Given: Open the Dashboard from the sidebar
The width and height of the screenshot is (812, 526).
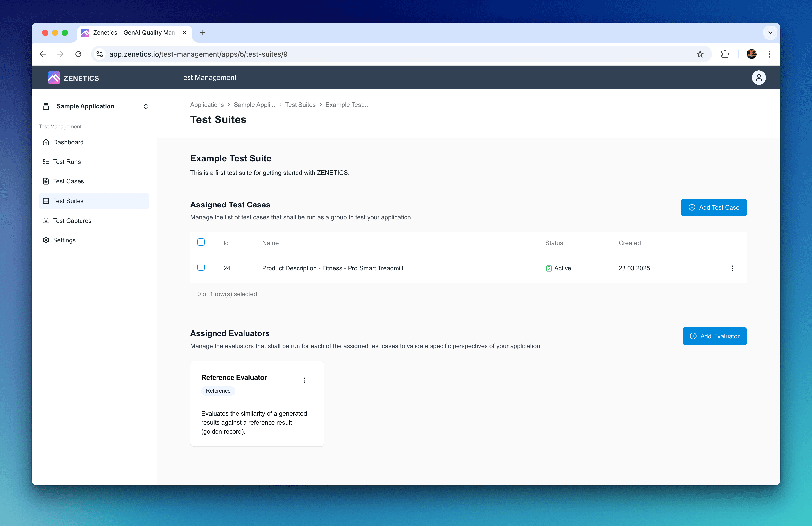Looking at the screenshot, I should coord(68,142).
